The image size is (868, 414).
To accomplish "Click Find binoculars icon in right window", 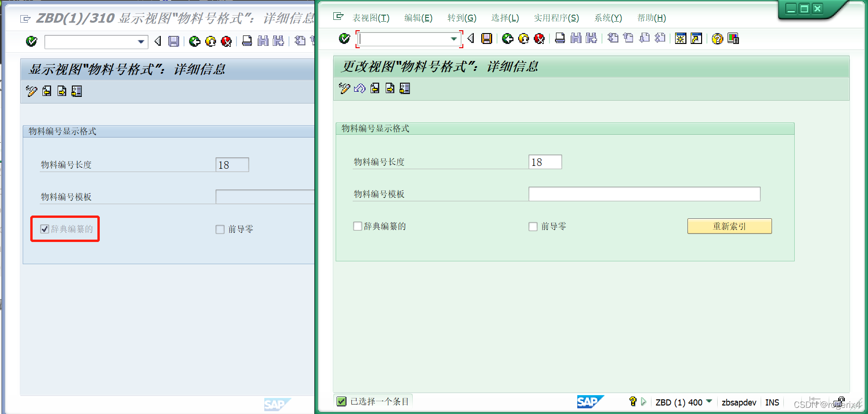I will click(x=576, y=38).
